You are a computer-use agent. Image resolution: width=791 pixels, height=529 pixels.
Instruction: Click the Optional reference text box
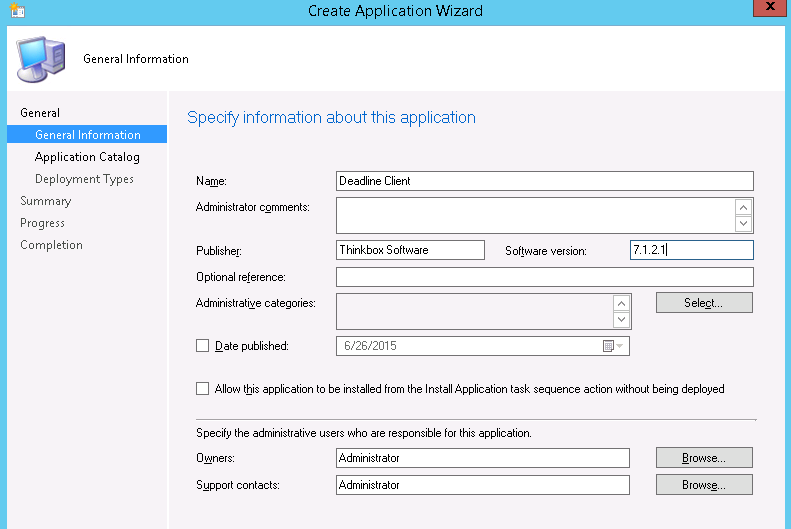click(544, 277)
